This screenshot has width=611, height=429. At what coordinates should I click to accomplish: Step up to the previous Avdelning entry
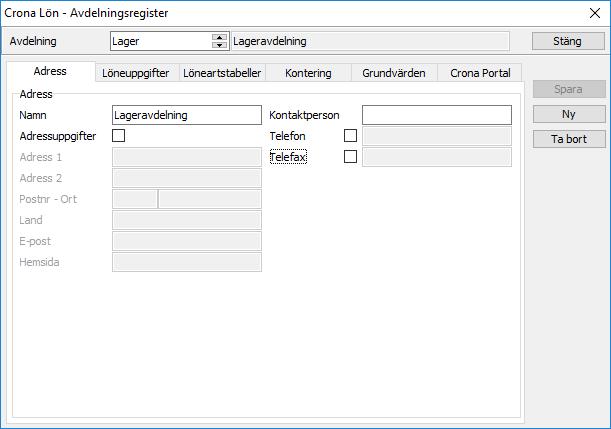click(x=219, y=37)
